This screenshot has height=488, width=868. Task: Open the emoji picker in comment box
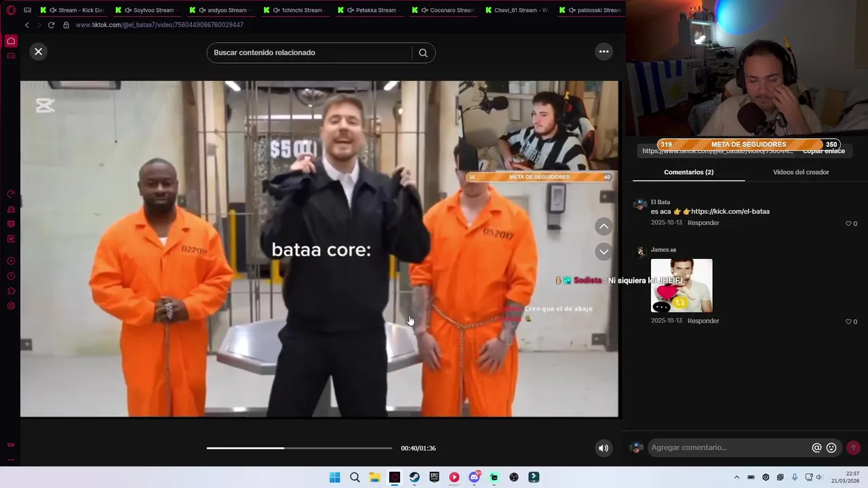pyautogui.click(x=831, y=447)
